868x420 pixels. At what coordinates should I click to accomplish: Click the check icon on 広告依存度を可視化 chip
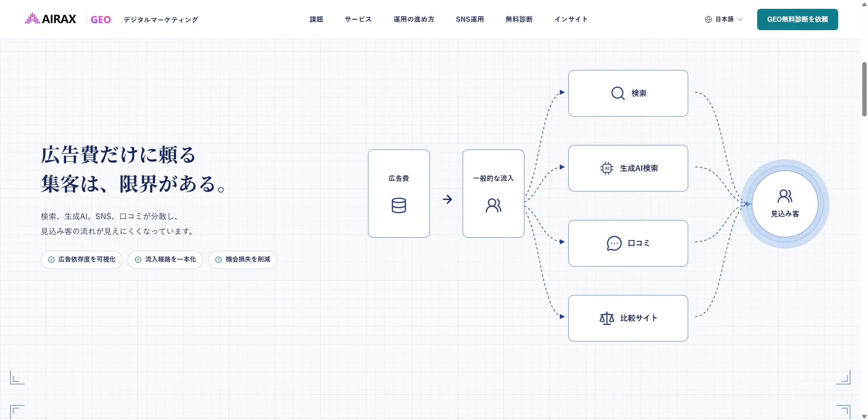[51, 260]
